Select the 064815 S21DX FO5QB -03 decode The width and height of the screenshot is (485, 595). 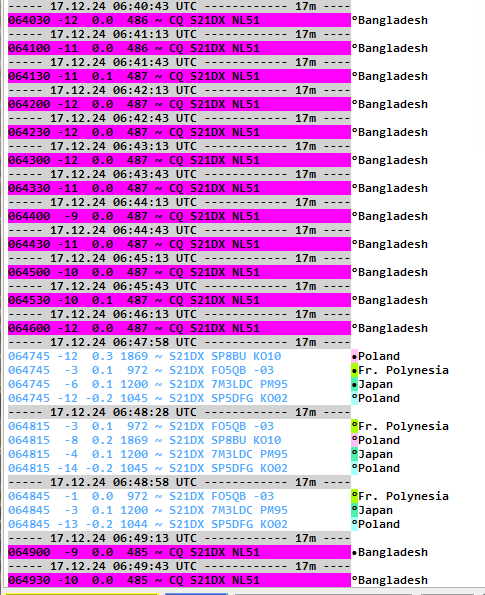tap(179, 426)
